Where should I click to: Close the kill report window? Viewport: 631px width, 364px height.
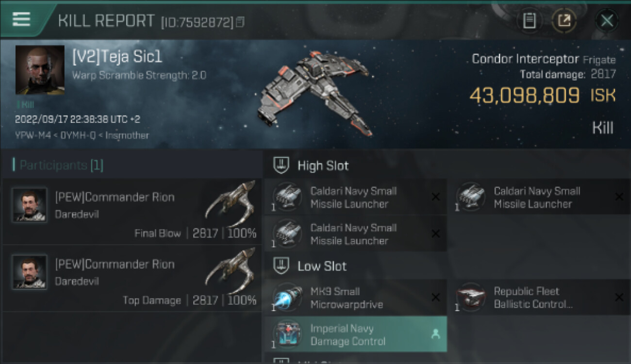click(x=607, y=21)
